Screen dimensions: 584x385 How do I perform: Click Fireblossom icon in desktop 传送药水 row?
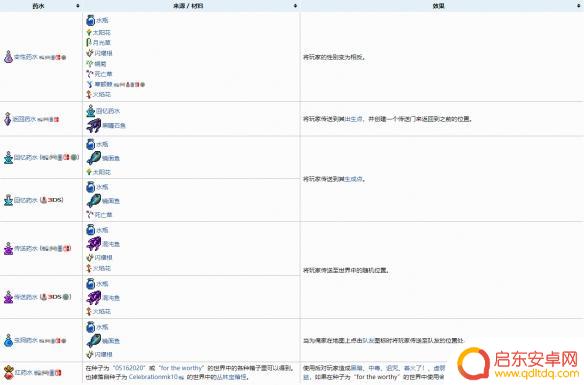89,268
